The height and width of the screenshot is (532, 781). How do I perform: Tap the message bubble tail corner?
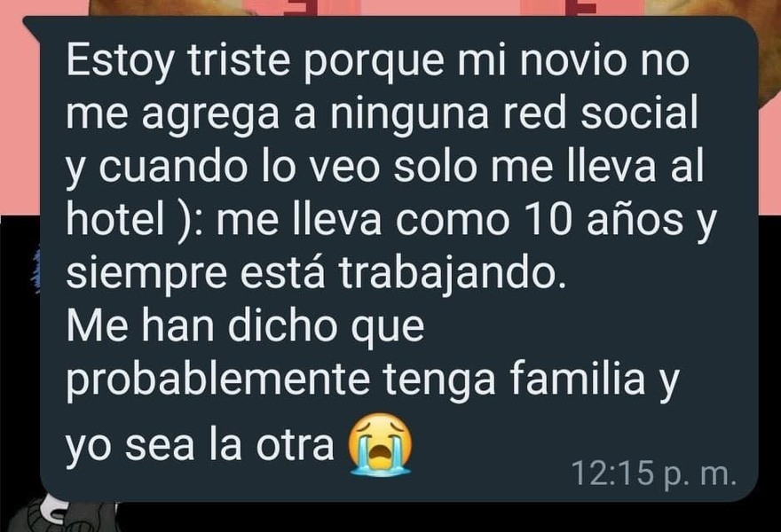(32, 25)
